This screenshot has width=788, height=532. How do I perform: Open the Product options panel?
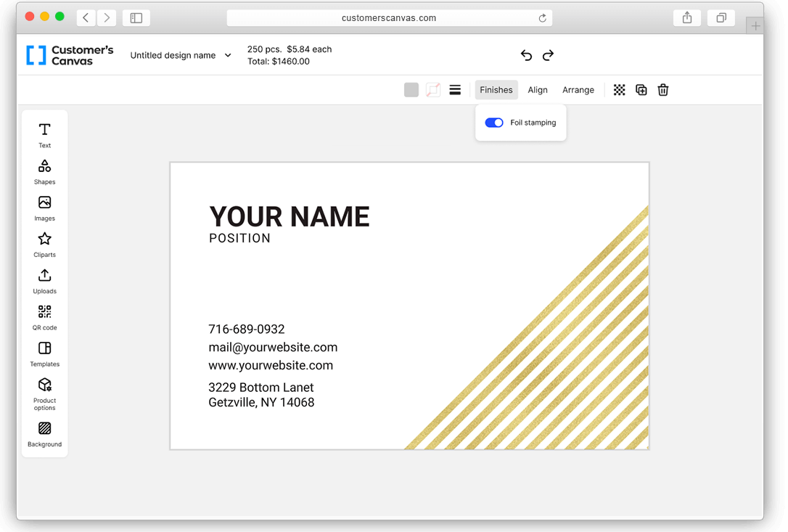tap(44, 394)
